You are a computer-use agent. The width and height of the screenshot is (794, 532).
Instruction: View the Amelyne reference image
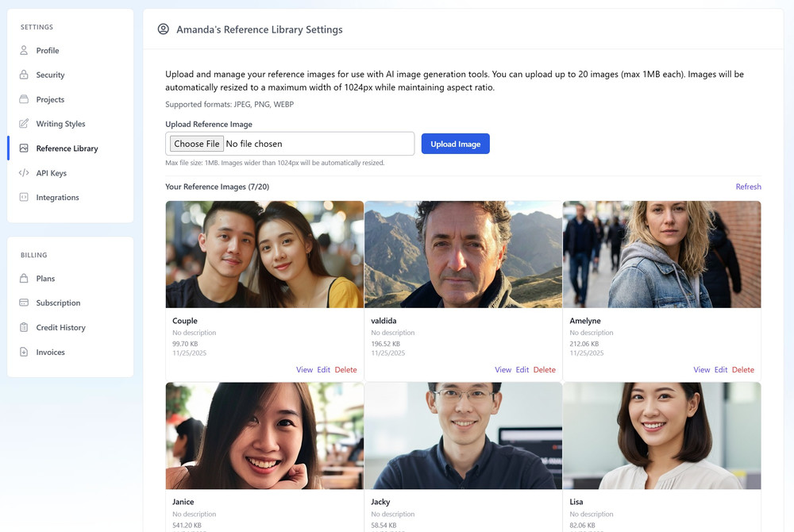[x=701, y=369]
